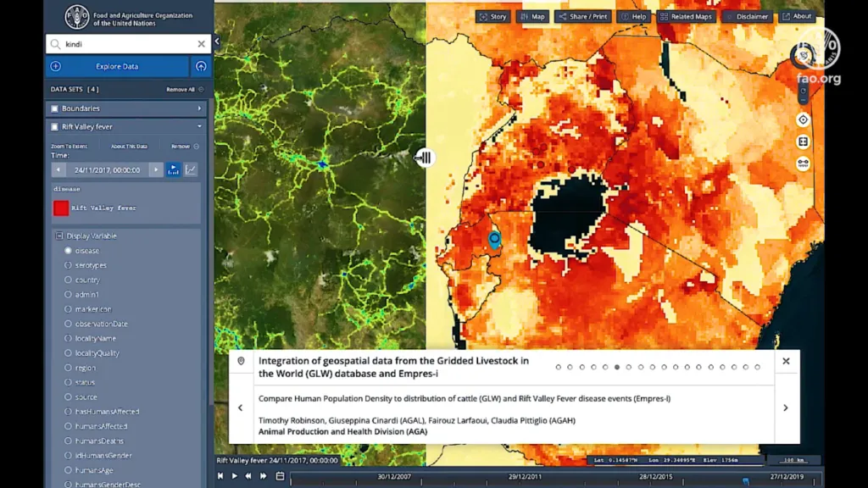Step the timeline forward
868x488 pixels.
(264, 476)
